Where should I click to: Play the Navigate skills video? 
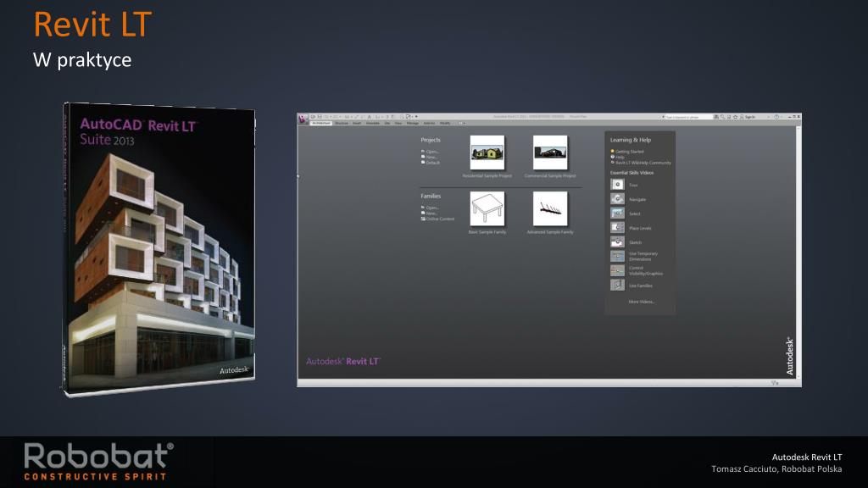point(617,199)
